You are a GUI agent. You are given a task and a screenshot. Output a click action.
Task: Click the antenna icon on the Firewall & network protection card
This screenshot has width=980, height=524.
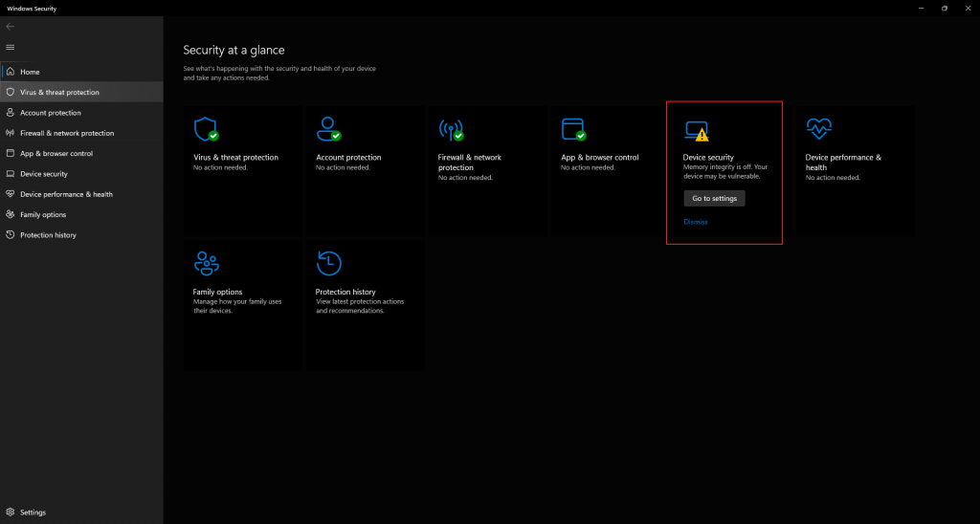click(x=451, y=129)
